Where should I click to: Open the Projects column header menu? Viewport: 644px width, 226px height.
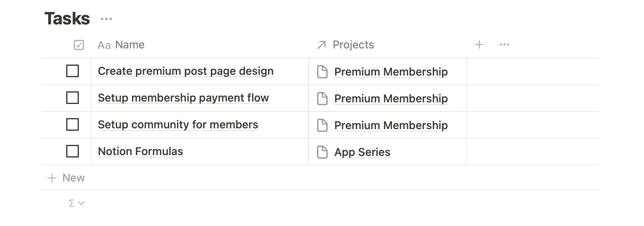[353, 45]
